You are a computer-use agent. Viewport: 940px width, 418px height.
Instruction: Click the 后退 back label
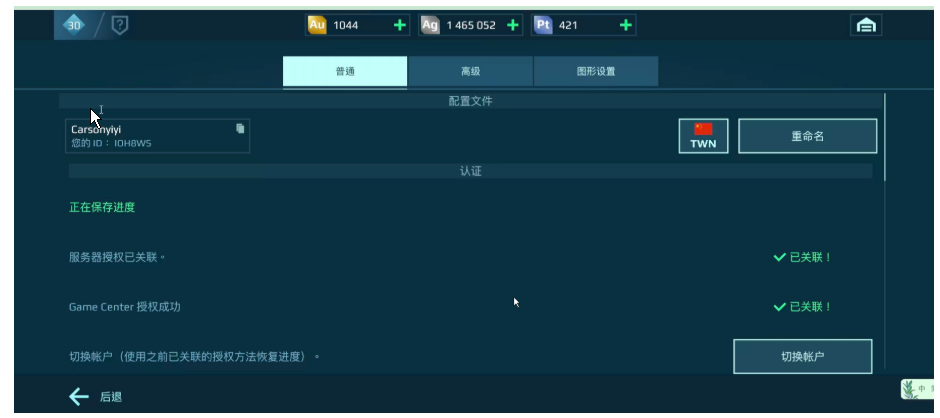coord(111,397)
